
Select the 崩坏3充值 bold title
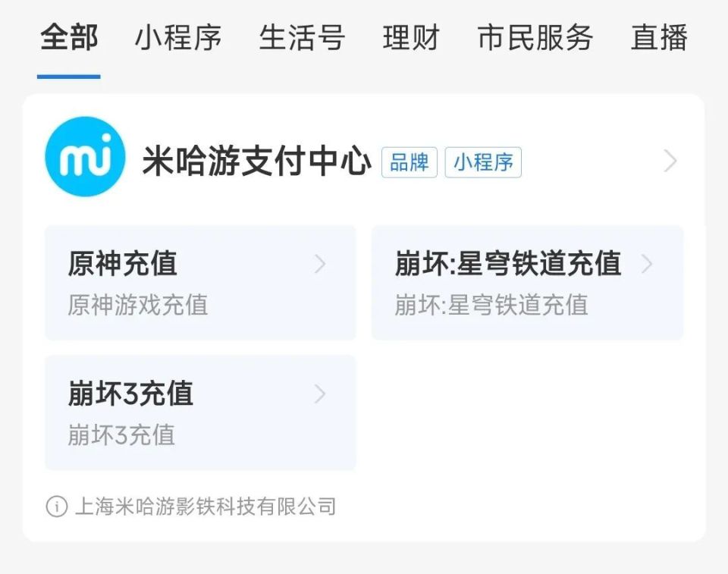click(130, 394)
